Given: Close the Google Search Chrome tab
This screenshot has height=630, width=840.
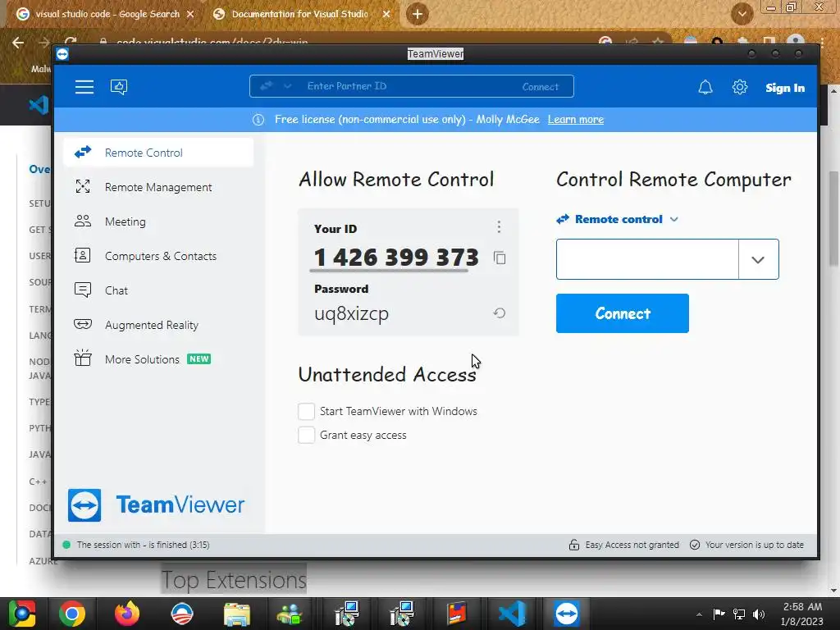Looking at the screenshot, I should [190, 15].
